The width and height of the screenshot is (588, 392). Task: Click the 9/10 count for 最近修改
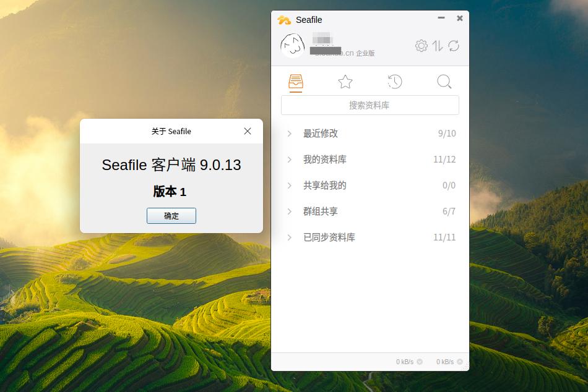(x=447, y=134)
